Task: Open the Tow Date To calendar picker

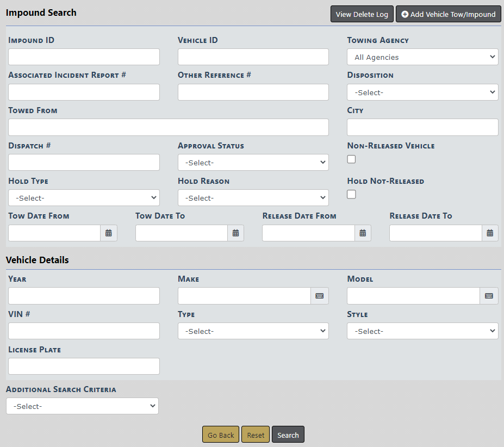Action: [x=235, y=233]
